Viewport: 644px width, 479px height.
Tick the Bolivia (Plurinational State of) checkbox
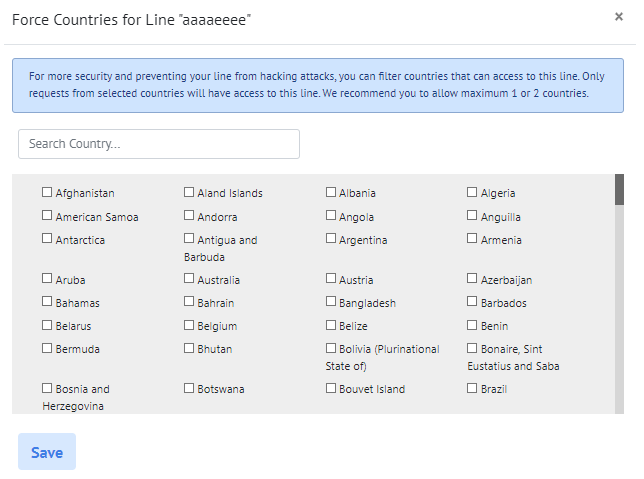point(331,348)
